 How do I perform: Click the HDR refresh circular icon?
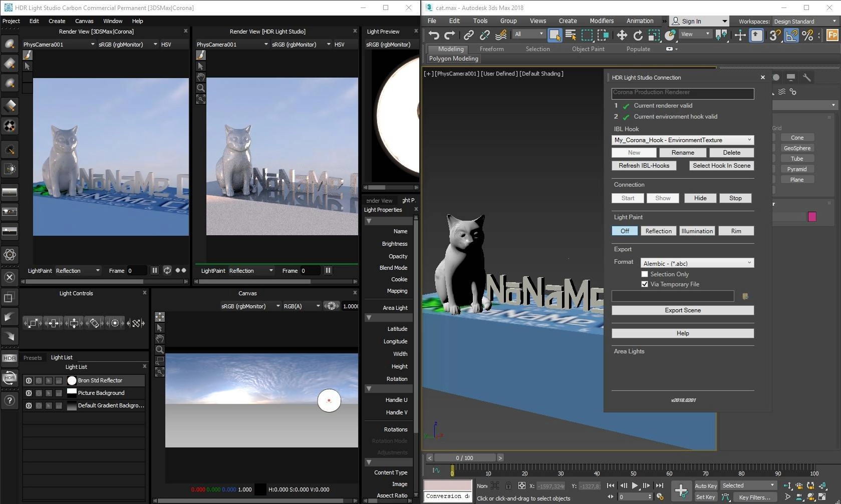[10, 378]
